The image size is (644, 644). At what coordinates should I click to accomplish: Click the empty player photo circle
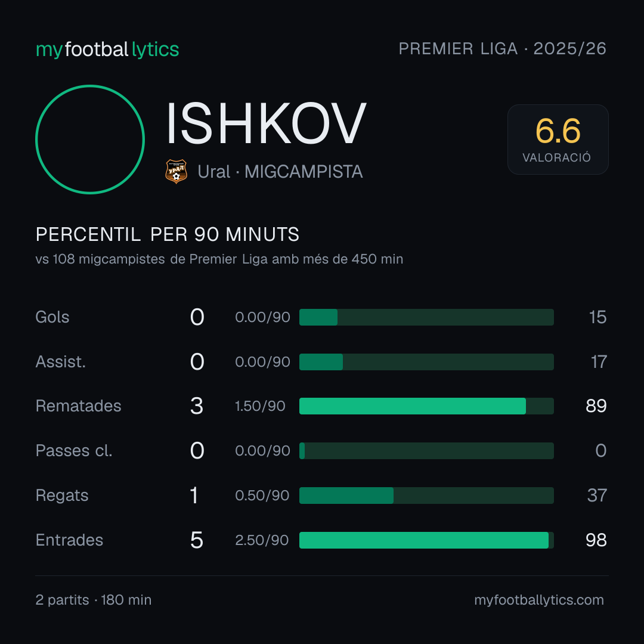coord(90,139)
